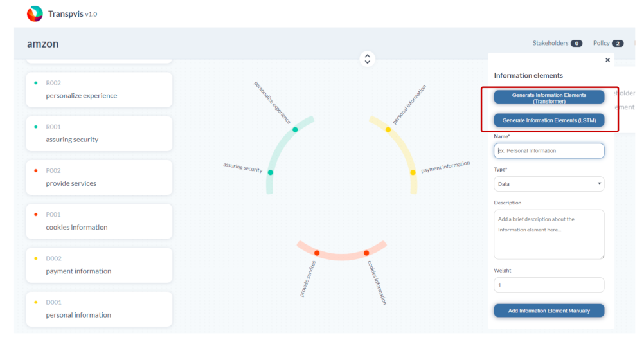Image resolution: width=644 pixels, height=342 pixels.
Task: Click the Transpvis logo icon
Action: tap(35, 14)
